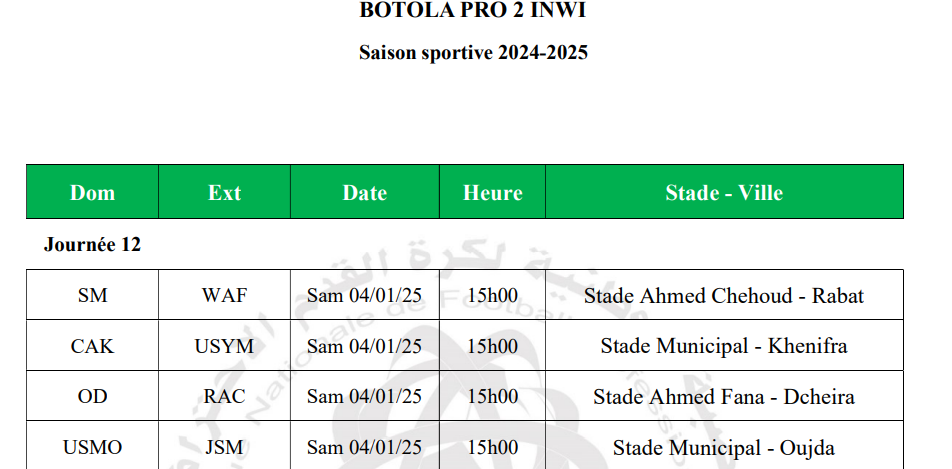Select Stade Municipal - Khenifra cell
This screenshot has width=952, height=469.
point(723,347)
